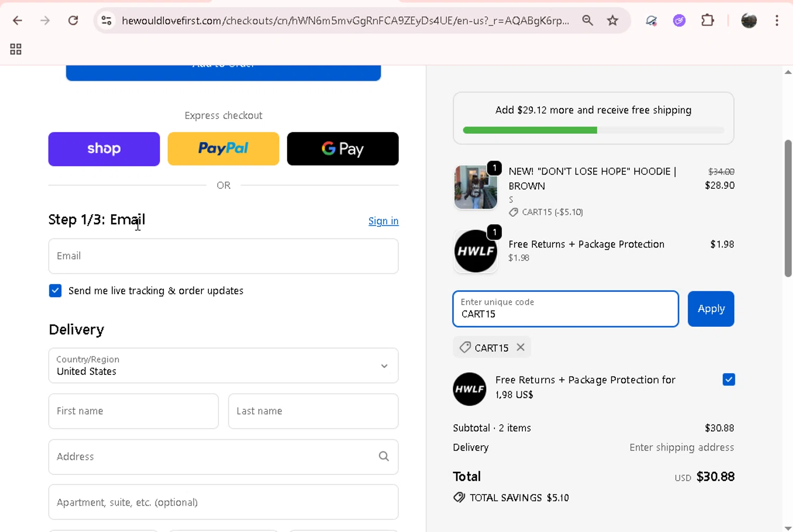Click the Sign in link
This screenshot has width=793, height=532.
tap(383, 221)
